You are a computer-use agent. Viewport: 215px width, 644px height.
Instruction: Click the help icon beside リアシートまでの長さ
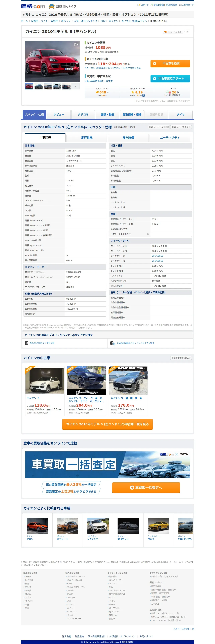148,234
